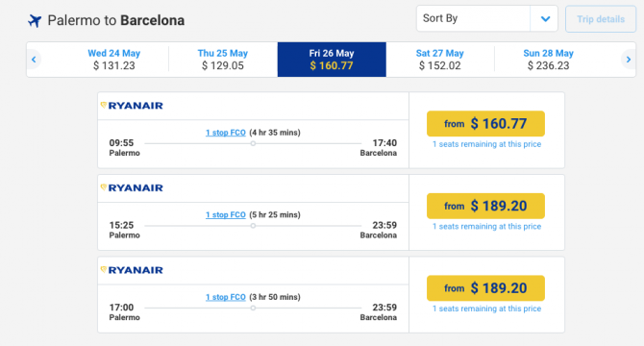Select Sun 28 May date tab

tap(548, 60)
